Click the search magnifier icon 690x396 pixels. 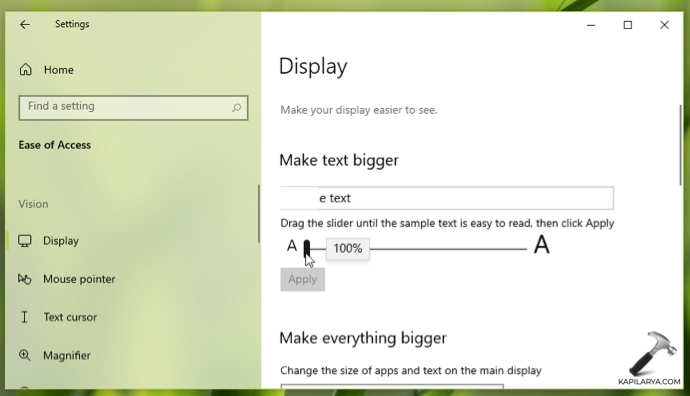coord(236,107)
